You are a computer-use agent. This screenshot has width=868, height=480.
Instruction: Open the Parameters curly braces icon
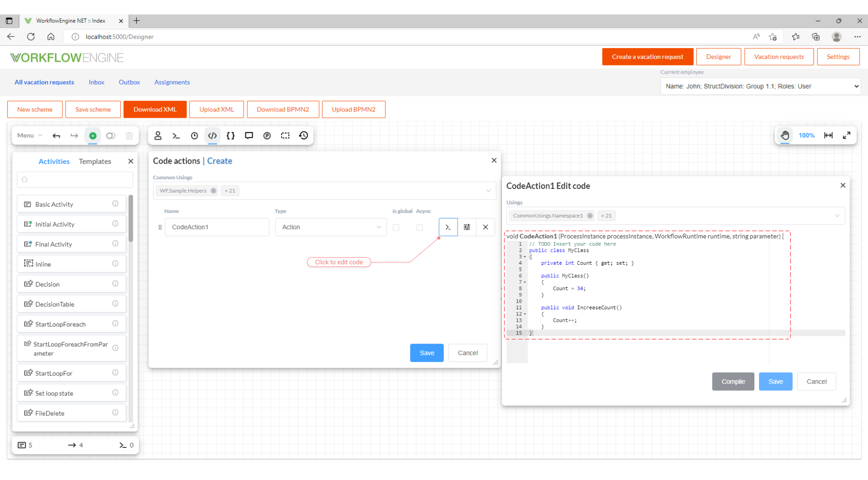coord(230,135)
